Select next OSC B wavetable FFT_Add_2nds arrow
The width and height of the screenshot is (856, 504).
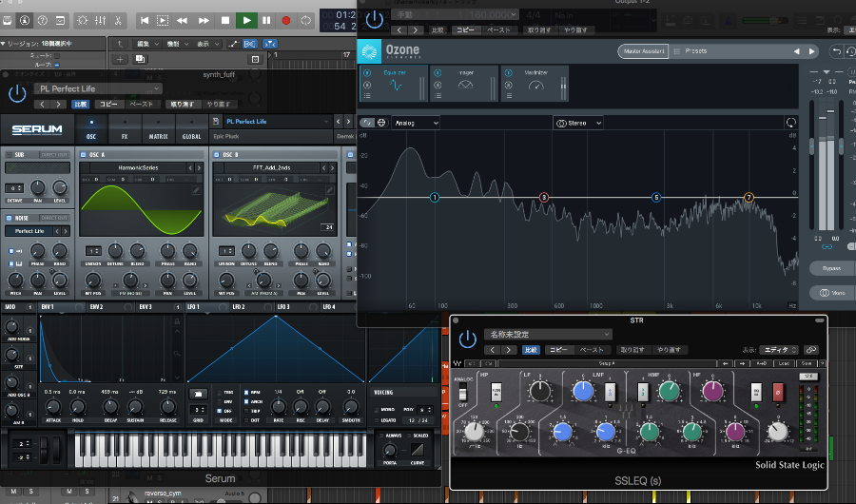pos(332,167)
